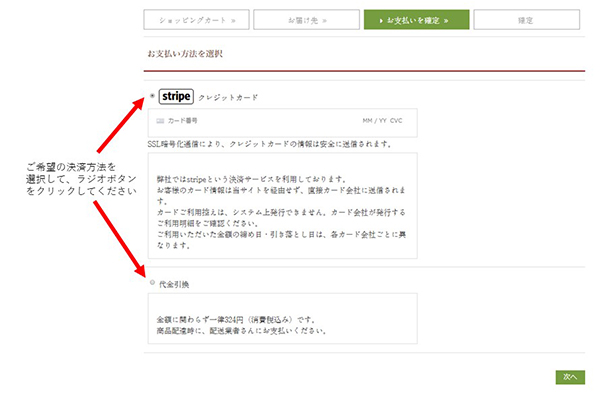Click the 代金引換 label text
600x394 pixels.
click(174, 284)
